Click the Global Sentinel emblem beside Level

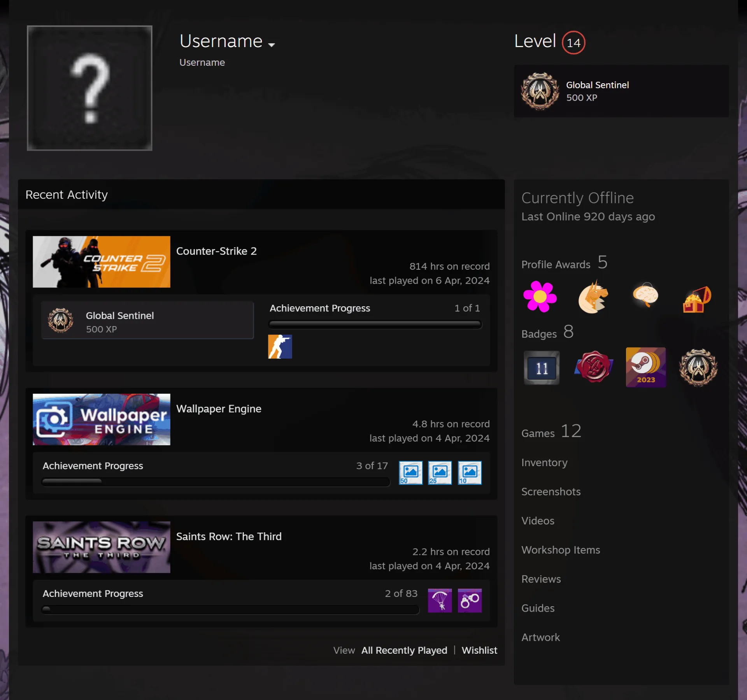(x=540, y=91)
